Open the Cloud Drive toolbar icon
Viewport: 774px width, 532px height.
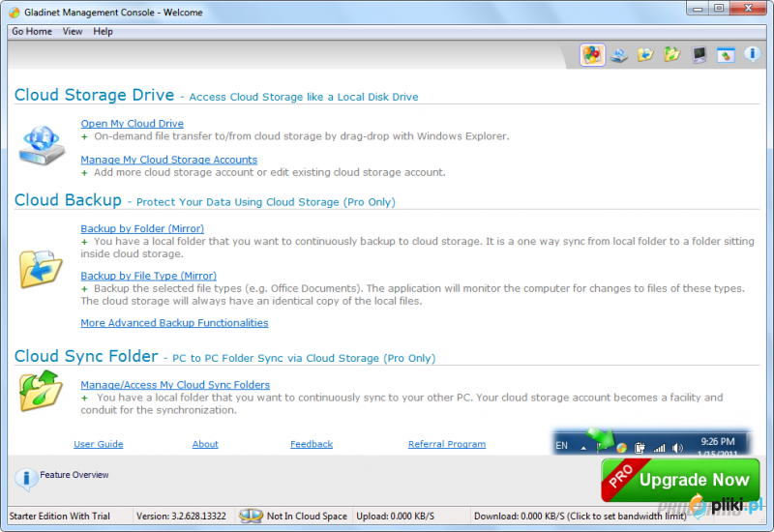[618, 54]
